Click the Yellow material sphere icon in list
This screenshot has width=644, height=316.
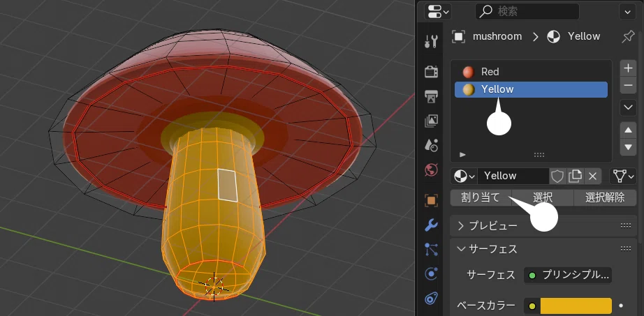[x=468, y=89]
